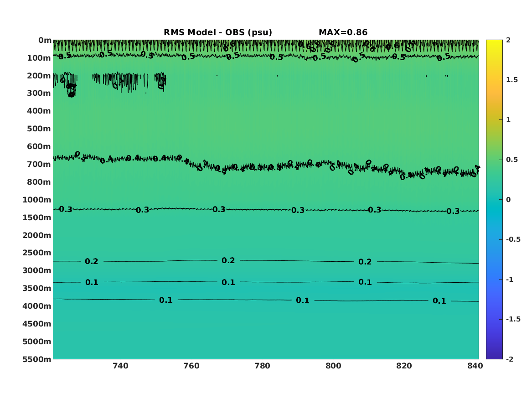The image size is (532, 399).
Task: Click the colorbar tick label '2'
Action: [508, 40]
